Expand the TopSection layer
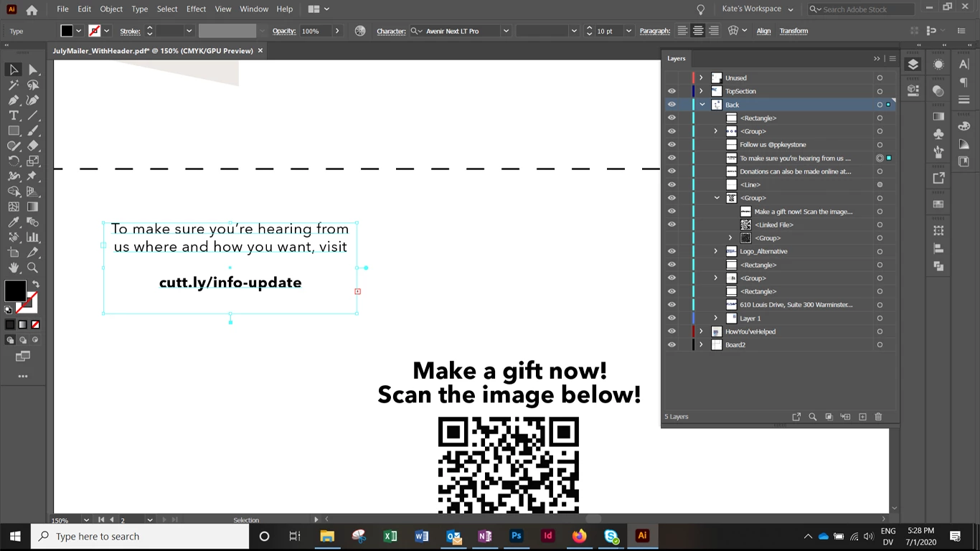Viewport: 980px width, 551px height. [x=701, y=91]
